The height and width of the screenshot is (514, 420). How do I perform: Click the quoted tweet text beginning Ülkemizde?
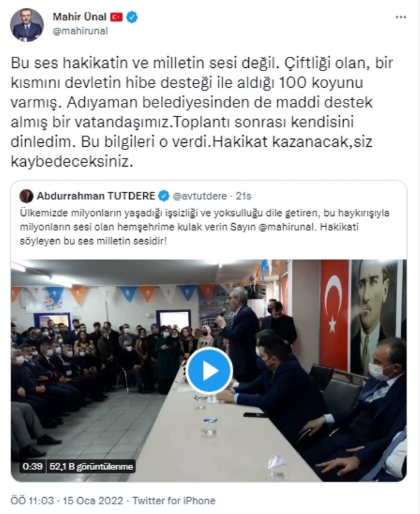(205, 227)
